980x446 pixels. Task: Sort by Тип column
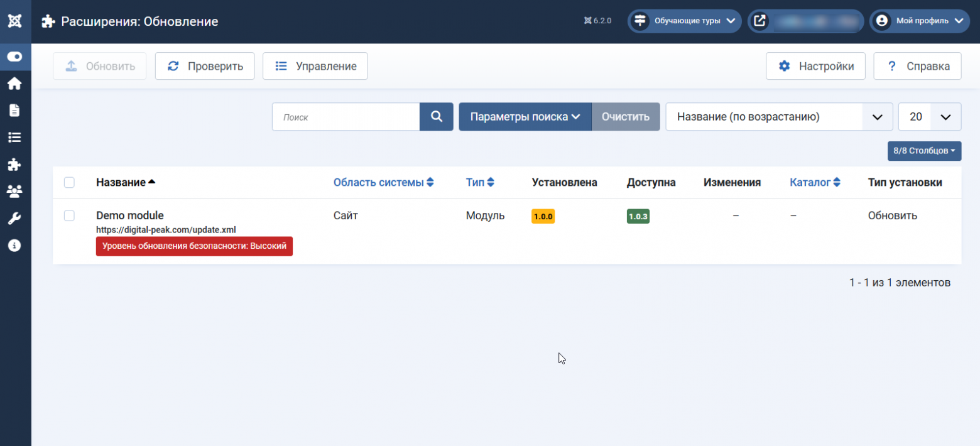480,182
